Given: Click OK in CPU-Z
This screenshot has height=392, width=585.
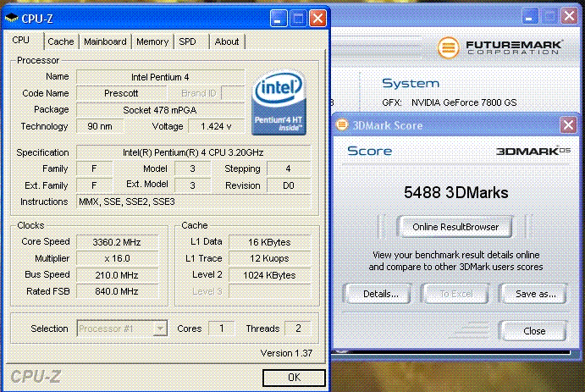Looking at the screenshot, I should coord(294,378).
